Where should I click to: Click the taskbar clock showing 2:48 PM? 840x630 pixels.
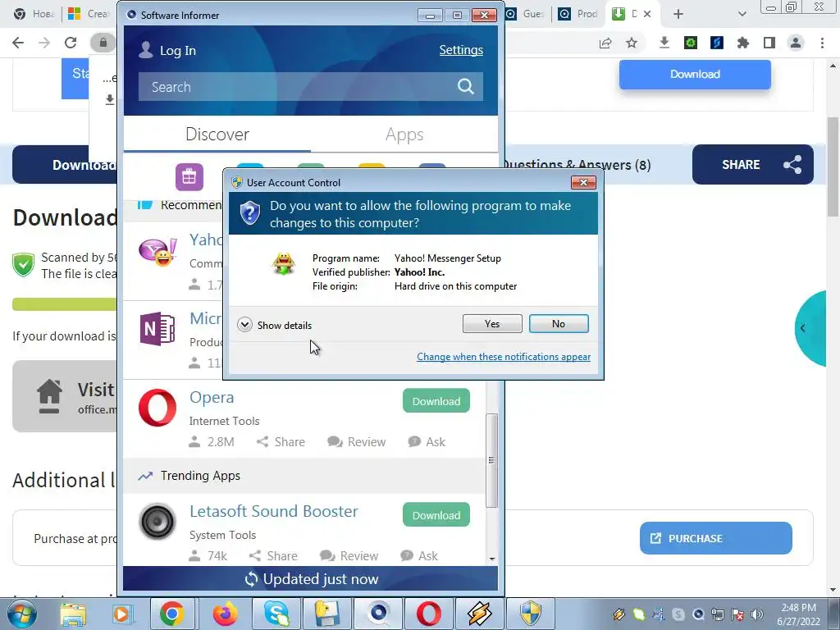(x=798, y=614)
